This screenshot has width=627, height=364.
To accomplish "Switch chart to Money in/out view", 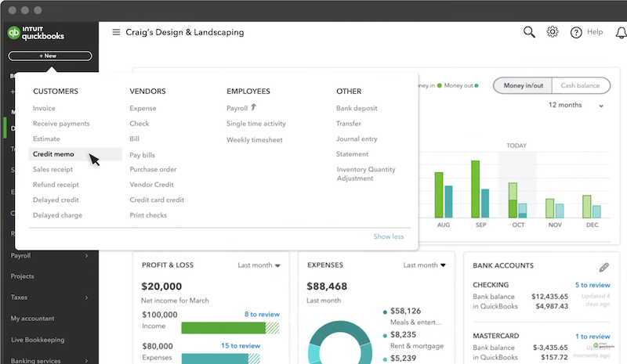I will pyautogui.click(x=523, y=85).
